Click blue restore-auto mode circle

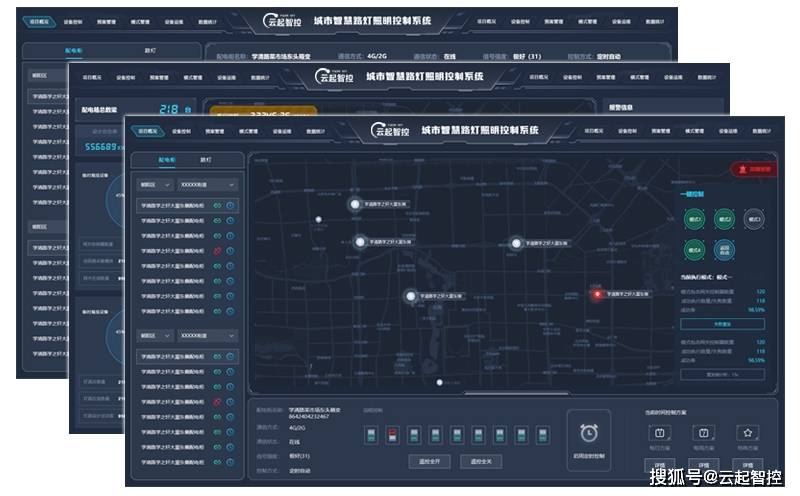tap(724, 250)
